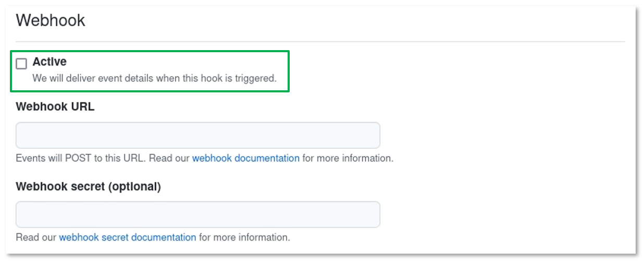Click the "Webhook" section heading
644x262 pixels.
(x=51, y=21)
